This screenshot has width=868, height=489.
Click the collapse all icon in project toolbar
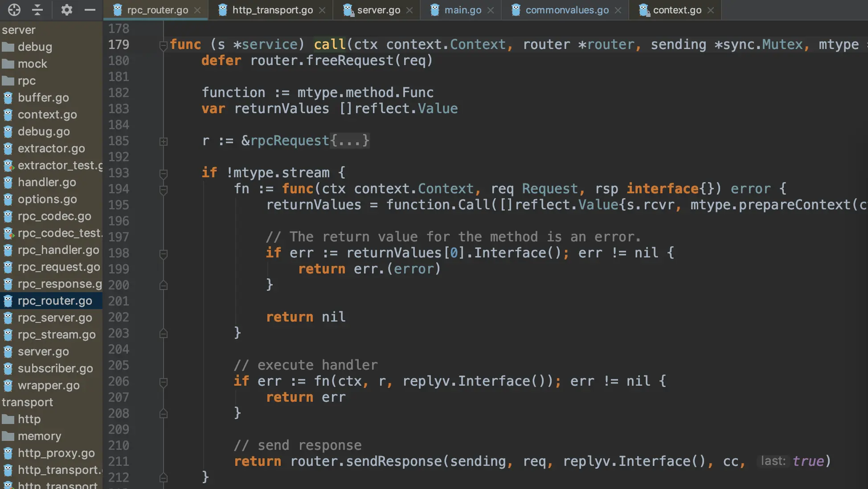[37, 10]
